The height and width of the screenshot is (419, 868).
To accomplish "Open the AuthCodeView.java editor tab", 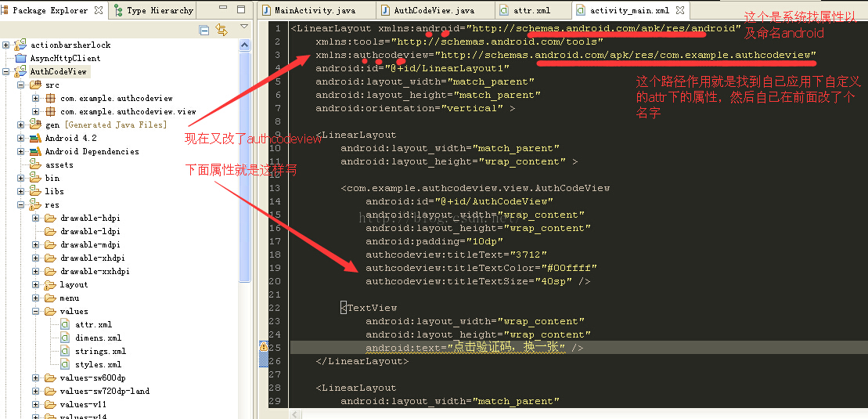I will tap(434, 10).
